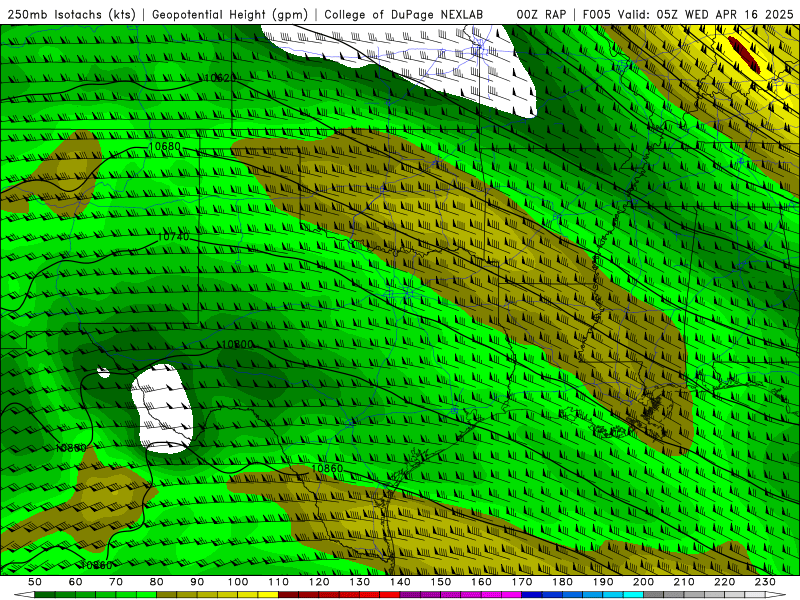Click the 50 value on the color scale
Image resolution: width=800 pixels, height=600 pixels.
point(34,582)
